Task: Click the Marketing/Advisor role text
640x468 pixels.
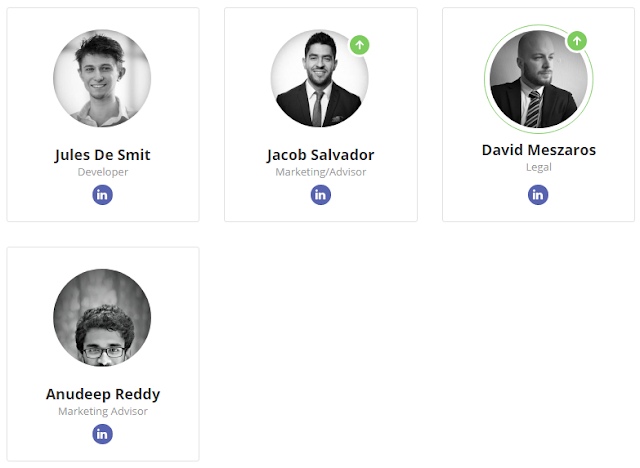Action: (x=320, y=172)
